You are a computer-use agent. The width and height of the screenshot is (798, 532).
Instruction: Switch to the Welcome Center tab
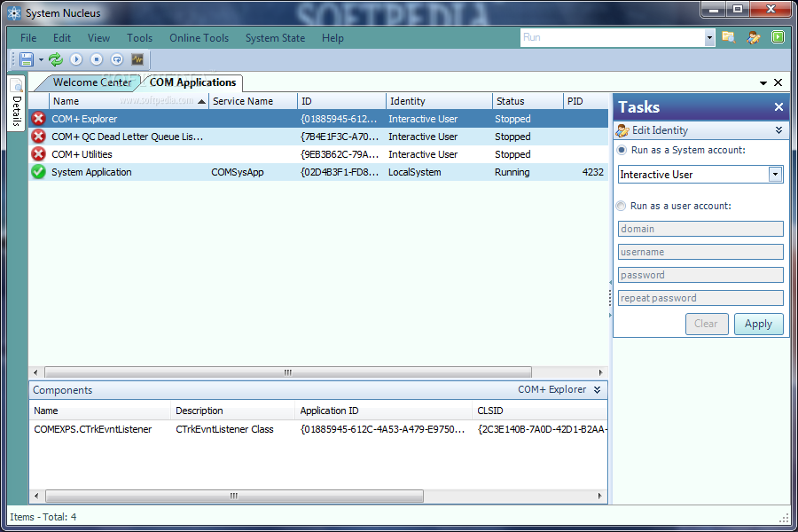point(91,82)
